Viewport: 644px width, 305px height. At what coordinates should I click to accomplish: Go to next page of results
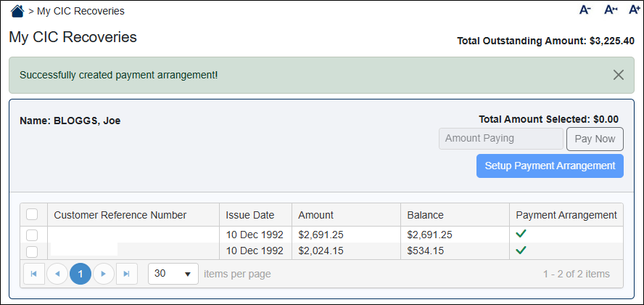(104, 274)
